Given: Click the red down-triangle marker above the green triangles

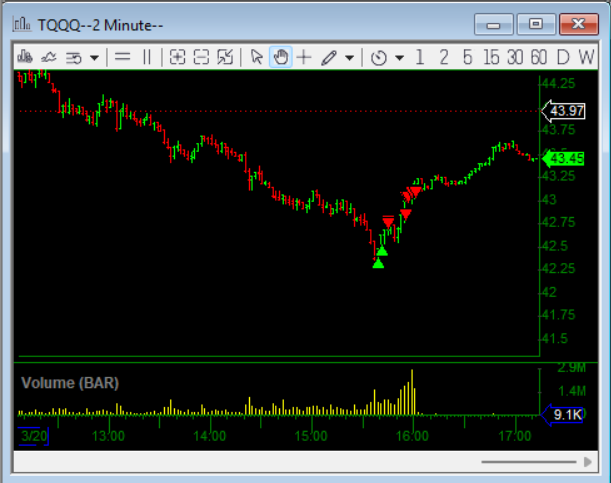Looking at the screenshot, I should tap(388, 221).
